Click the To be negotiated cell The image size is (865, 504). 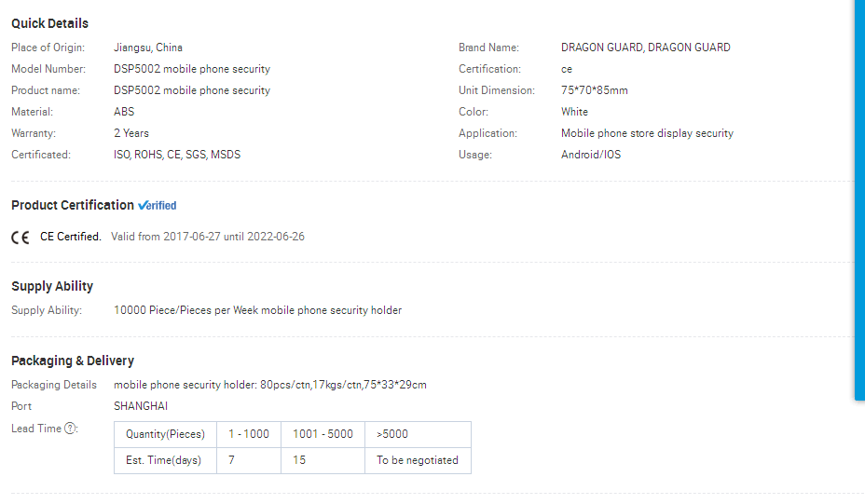(418, 460)
